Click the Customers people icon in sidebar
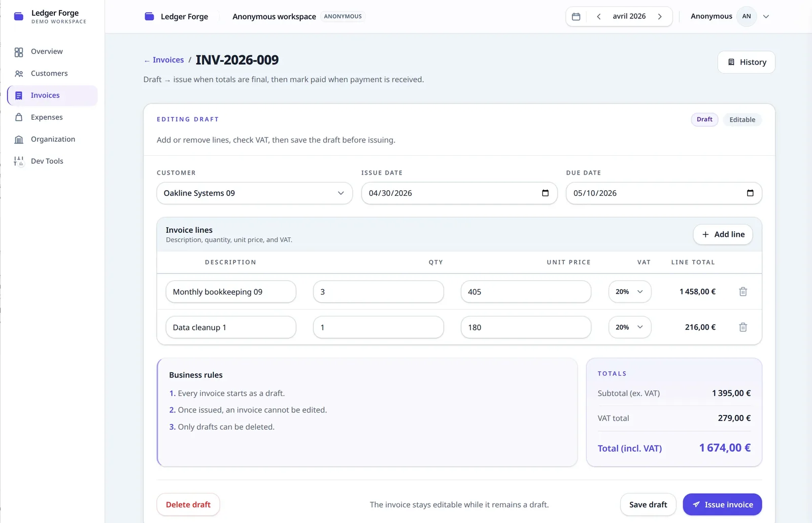Image resolution: width=812 pixels, height=523 pixels. click(x=19, y=74)
